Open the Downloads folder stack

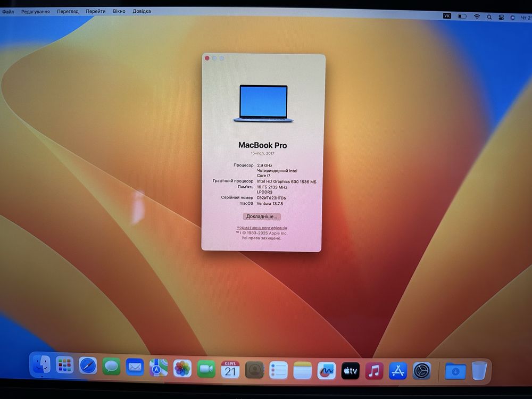coord(455,371)
